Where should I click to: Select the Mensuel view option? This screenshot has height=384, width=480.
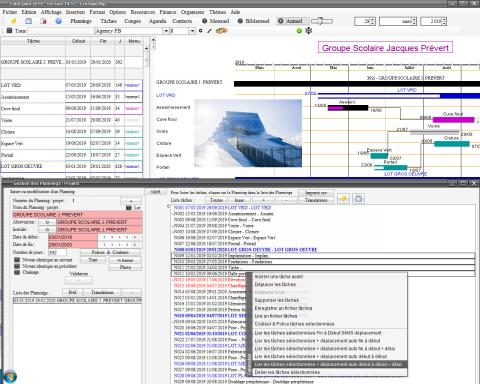[215, 21]
